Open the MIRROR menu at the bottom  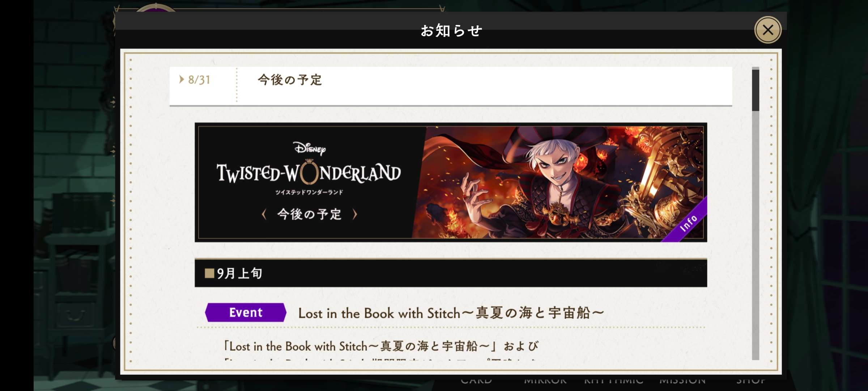(545, 381)
